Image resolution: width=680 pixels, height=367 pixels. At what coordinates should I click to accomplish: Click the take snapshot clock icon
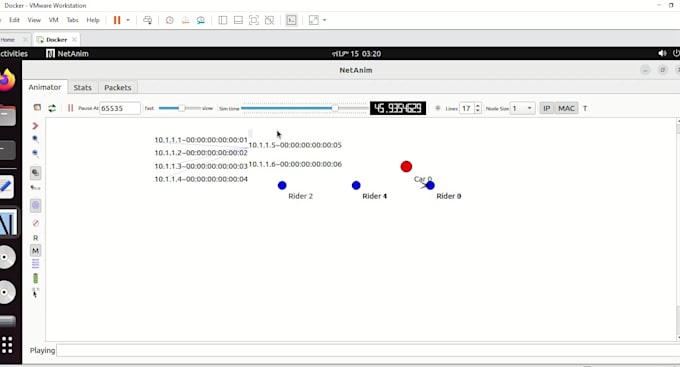170,20
